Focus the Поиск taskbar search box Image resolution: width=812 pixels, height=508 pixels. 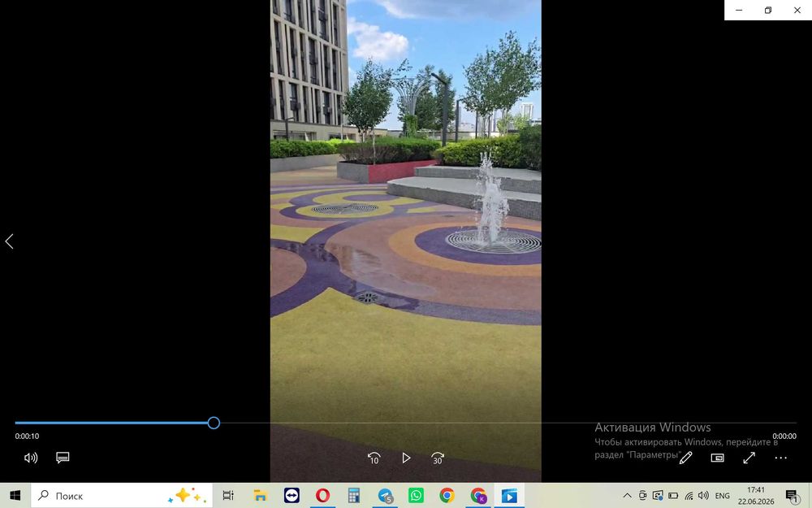pos(122,496)
